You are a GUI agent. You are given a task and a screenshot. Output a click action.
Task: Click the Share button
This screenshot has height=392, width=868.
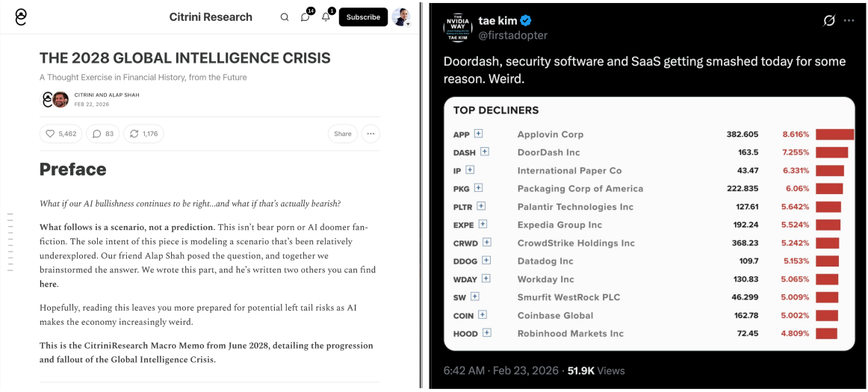tap(342, 134)
